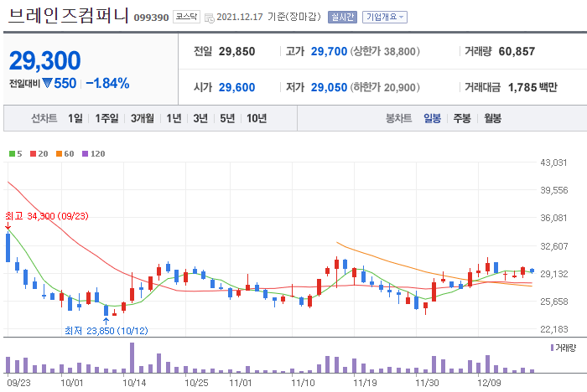Click the purple 120-day moving average swatch
Screen dimensions: 587x392
click(85, 154)
